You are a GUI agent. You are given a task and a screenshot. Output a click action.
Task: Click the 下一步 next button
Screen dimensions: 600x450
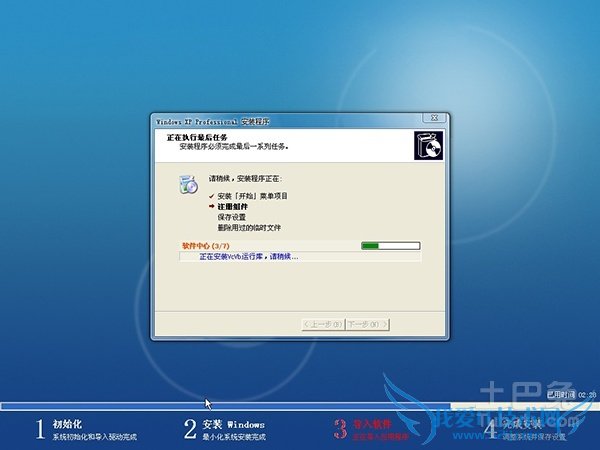point(368,324)
